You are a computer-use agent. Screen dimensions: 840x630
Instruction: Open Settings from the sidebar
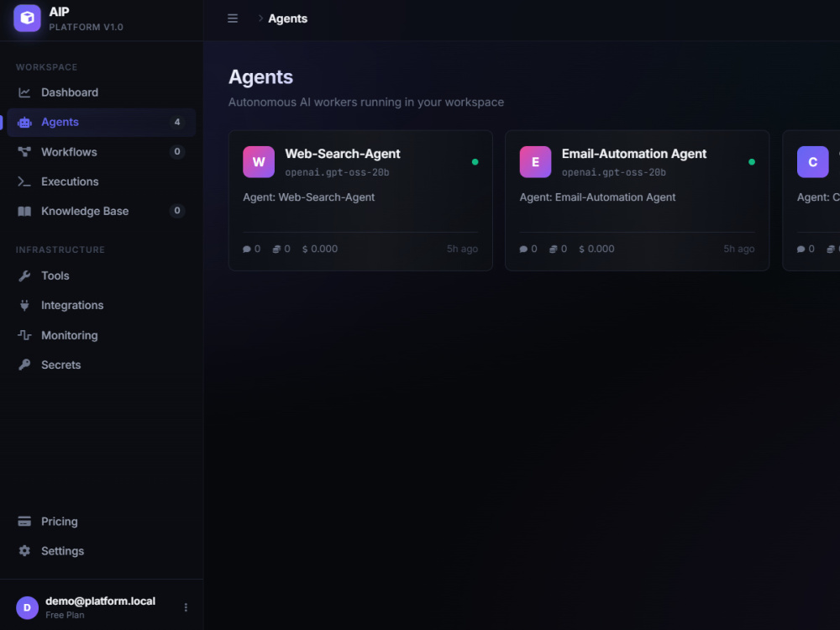coord(102,551)
